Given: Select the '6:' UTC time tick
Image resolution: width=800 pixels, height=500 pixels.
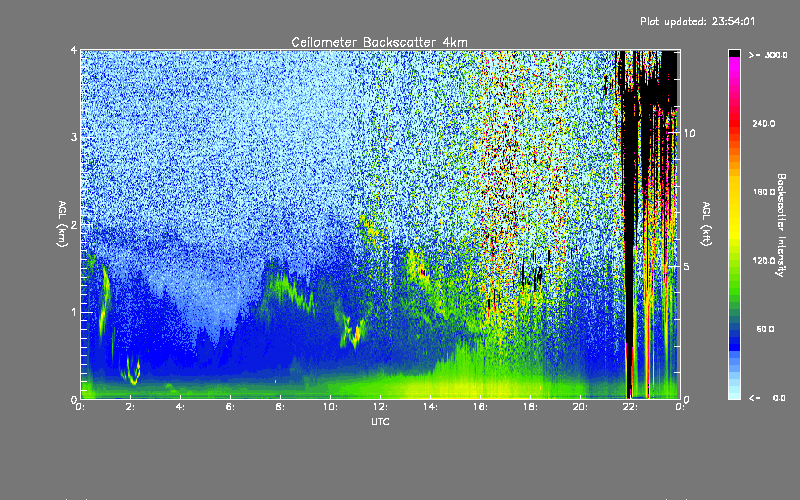Looking at the screenshot, I should (230, 407).
